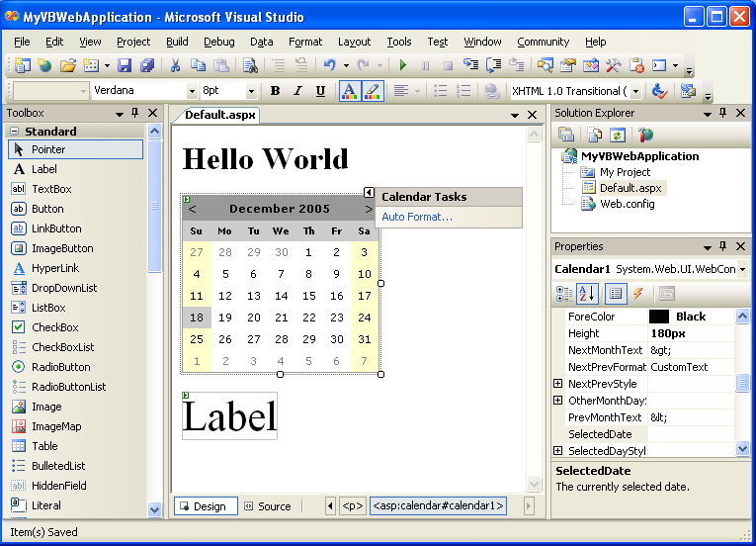Select the Button control in Toolbox

47,209
